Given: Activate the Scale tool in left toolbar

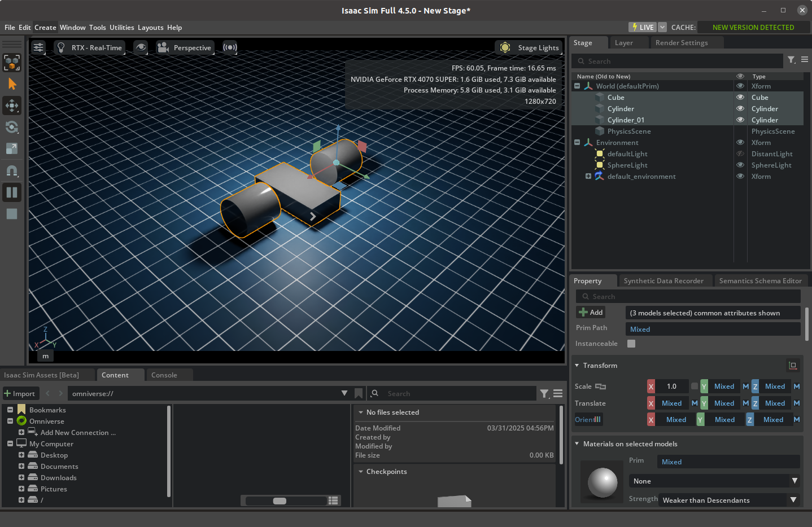Looking at the screenshot, I should coord(12,148).
